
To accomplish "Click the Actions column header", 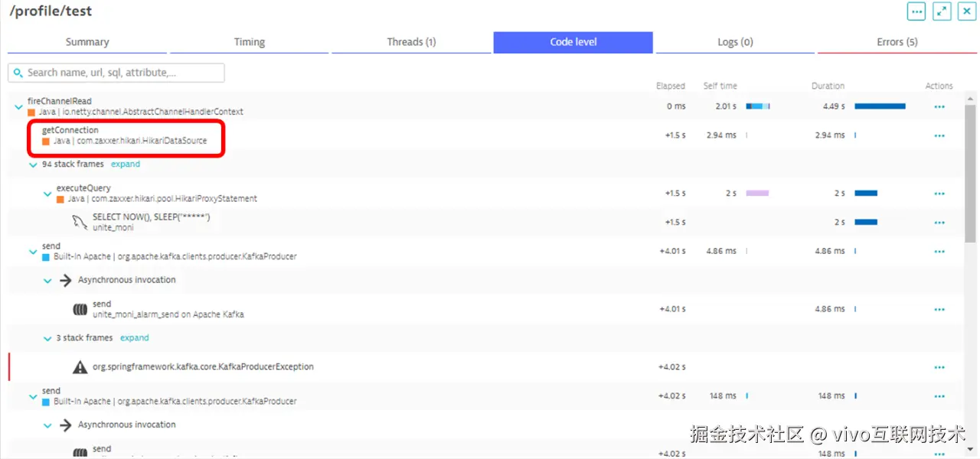I will coord(939,86).
